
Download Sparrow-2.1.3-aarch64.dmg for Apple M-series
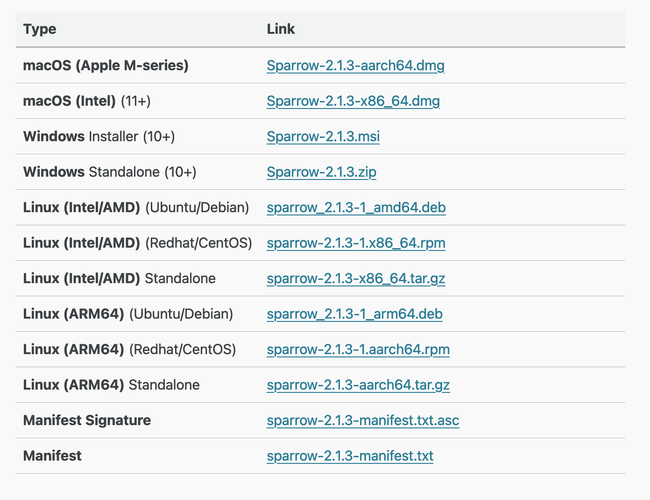click(x=355, y=66)
